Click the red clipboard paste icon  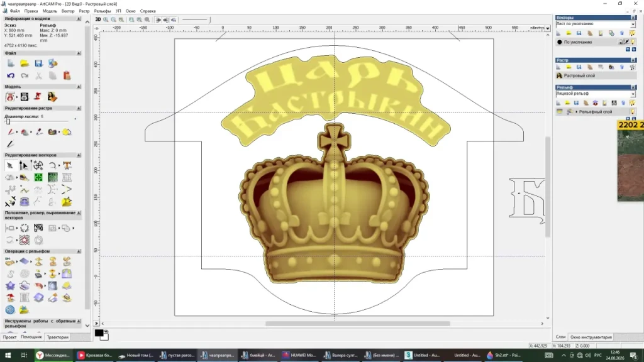pyautogui.click(x=67, y=75)
